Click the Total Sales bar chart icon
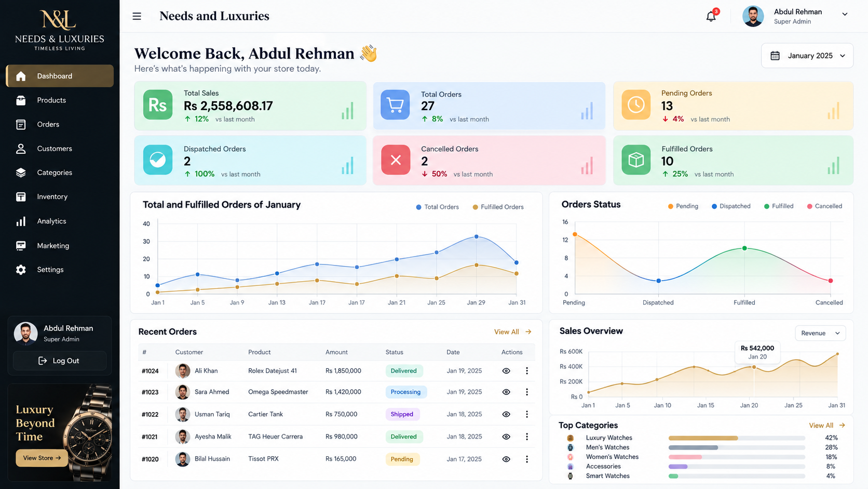Screen dimensions: 868x489 pyautogui.click(x=347, y=111)
